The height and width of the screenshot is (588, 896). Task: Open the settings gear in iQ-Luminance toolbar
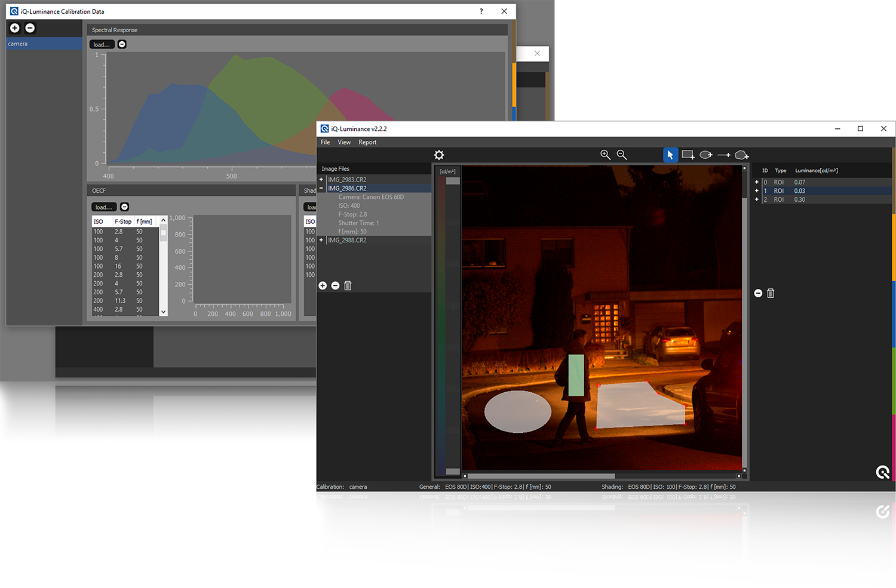point(439,155)
